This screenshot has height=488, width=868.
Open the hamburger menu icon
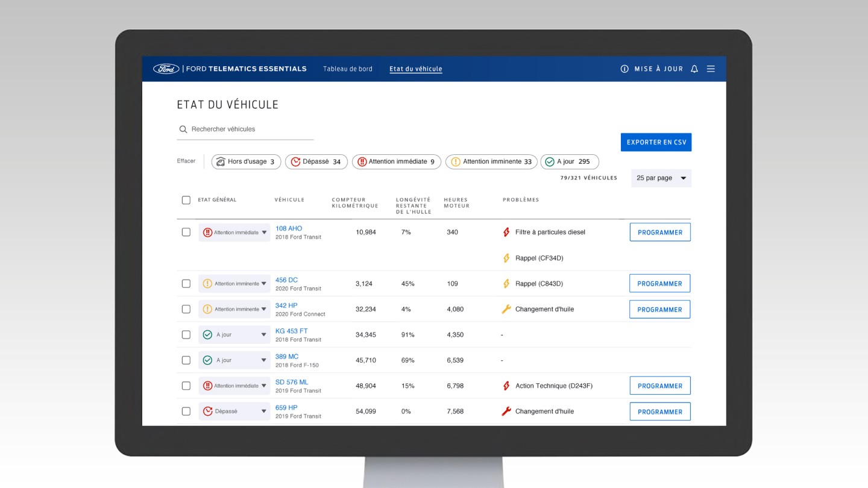click(711, 69)
